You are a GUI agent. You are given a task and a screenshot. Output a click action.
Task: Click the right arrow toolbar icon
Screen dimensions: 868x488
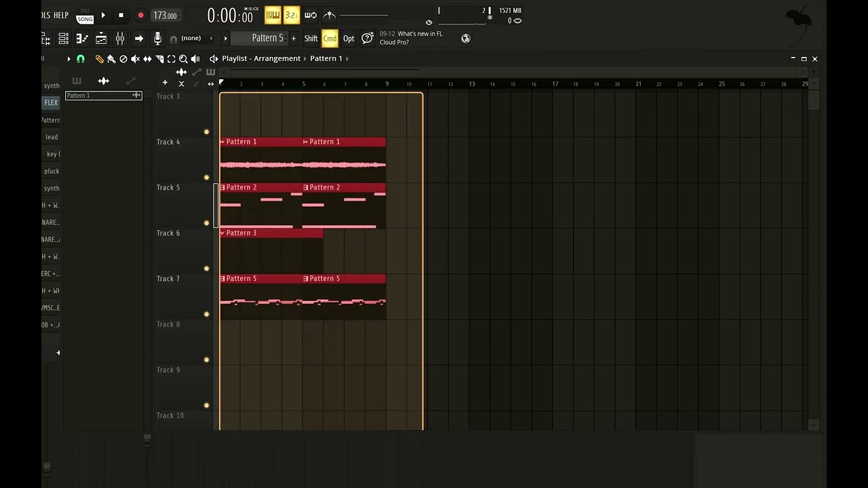(x=139, y=39)
